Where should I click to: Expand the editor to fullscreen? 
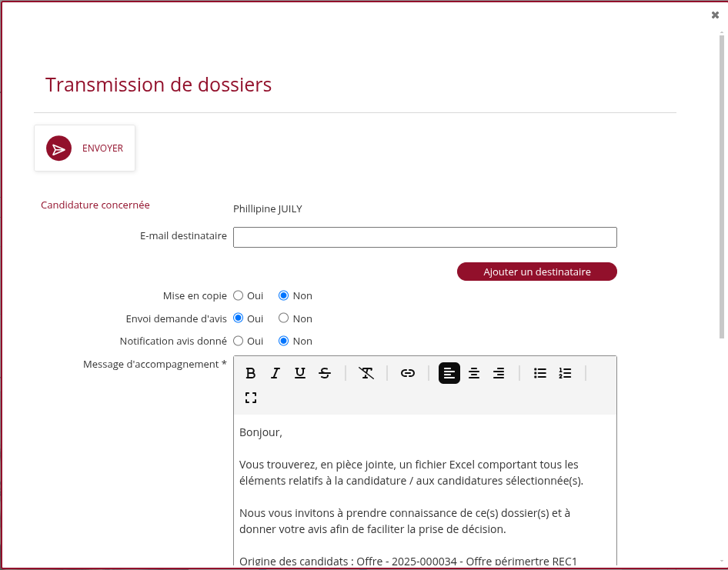click(x=250, y=398)
